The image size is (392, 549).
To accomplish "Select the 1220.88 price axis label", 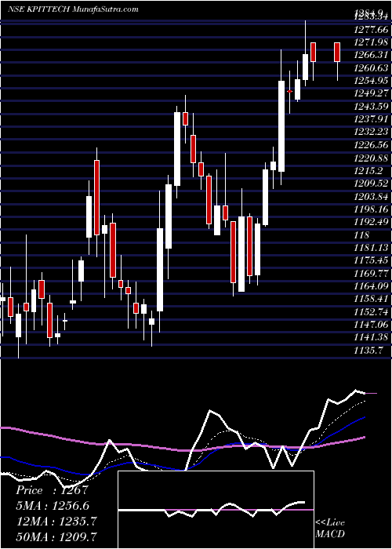I will 371,158.
